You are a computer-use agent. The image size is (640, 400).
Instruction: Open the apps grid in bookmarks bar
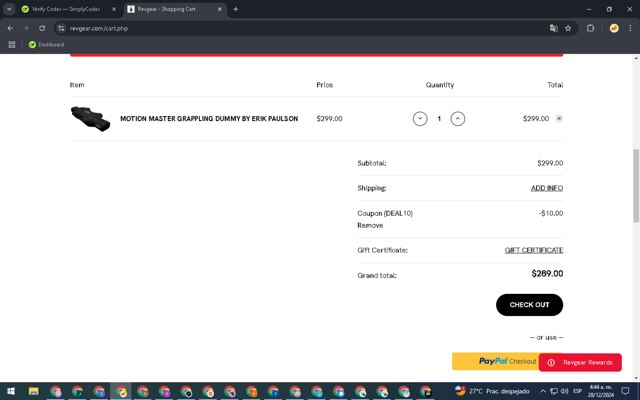point(12,44)
